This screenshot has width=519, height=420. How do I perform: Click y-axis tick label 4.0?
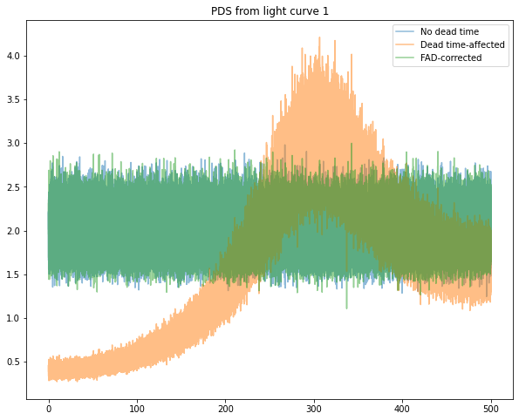pyautogui.click(x=13, y=56)
